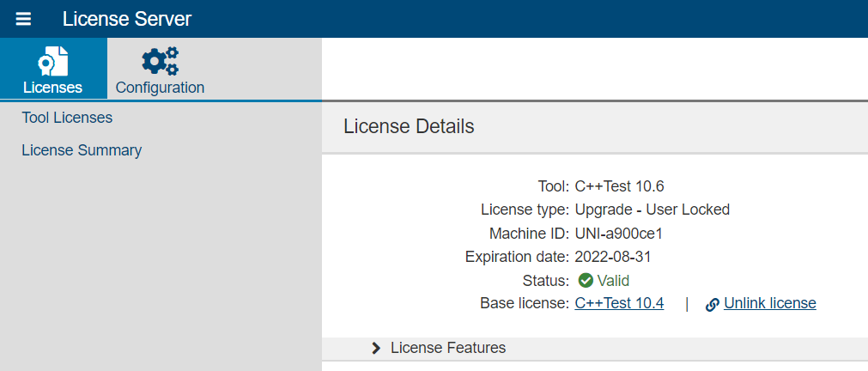Click the Upgrade - User Locked license type text
The image size is (868, 371).
(653, 210)
